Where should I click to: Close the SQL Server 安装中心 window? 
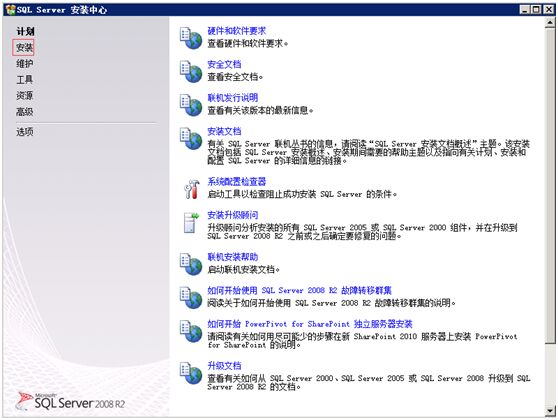549,10
